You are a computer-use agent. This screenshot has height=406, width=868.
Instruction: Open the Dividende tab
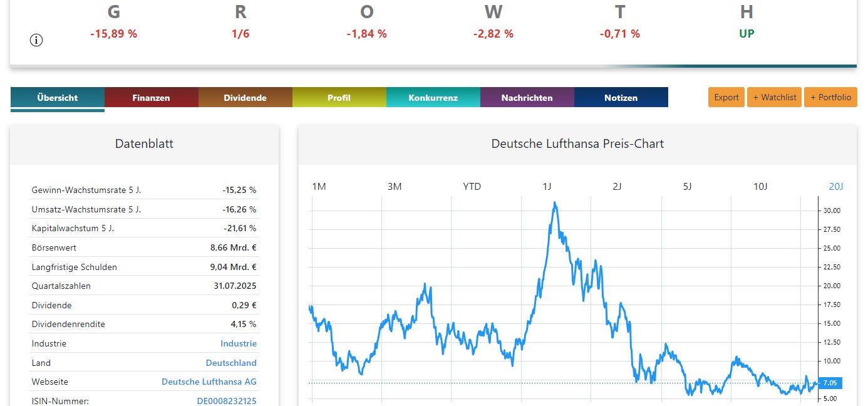(x=245, y=98)
